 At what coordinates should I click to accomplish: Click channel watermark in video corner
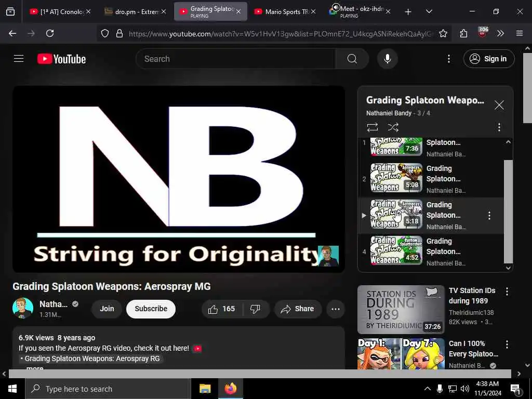328,256
